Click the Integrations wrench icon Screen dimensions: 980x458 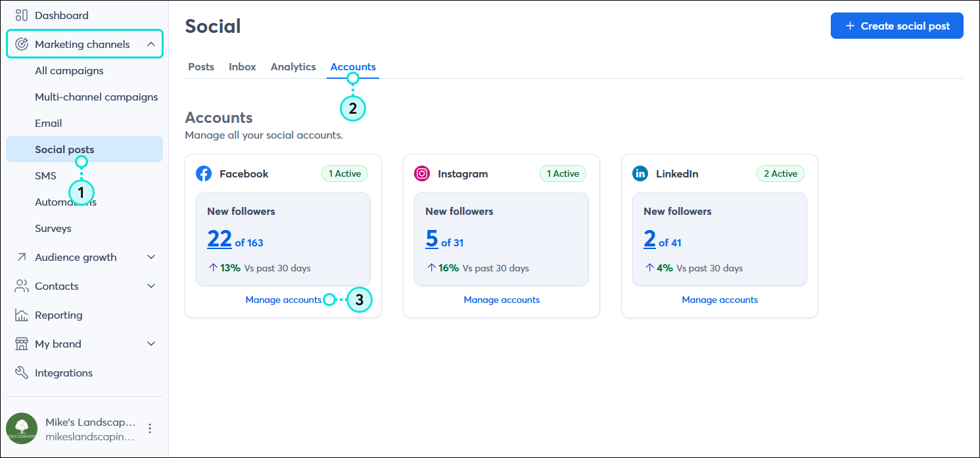(22, 373)
